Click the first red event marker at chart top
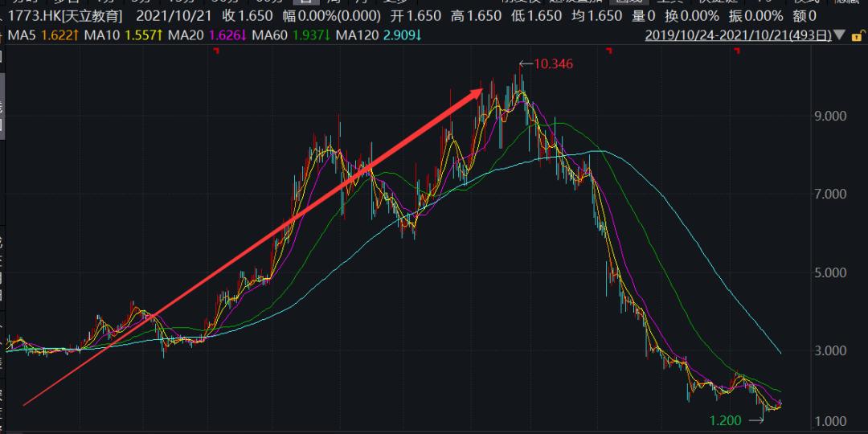This screenshot has height=434, width=868. 216,51
